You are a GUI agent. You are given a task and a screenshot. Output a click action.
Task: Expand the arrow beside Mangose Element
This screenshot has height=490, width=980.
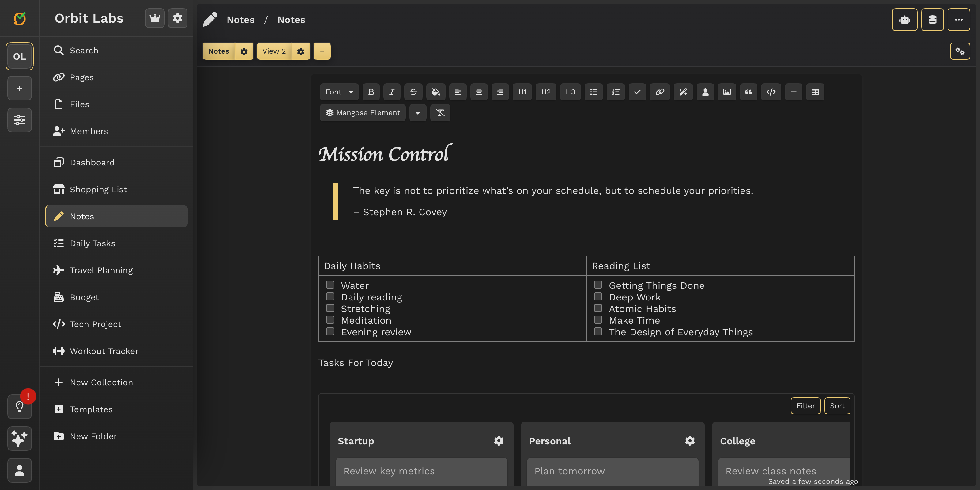pos(418,113)
